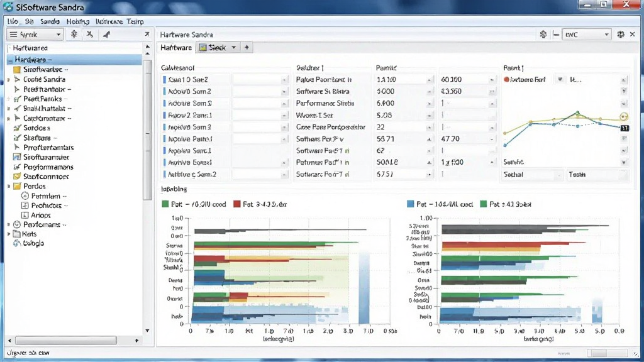644x362 pixels.
Task: Click the Sethal button
Action: (x=533, y=175)
